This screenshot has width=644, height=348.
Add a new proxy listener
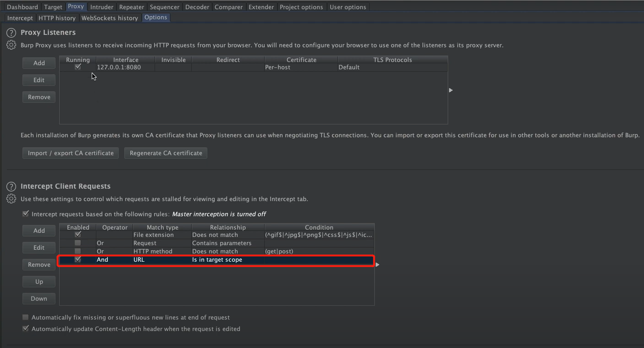click(x=39, y=63)
